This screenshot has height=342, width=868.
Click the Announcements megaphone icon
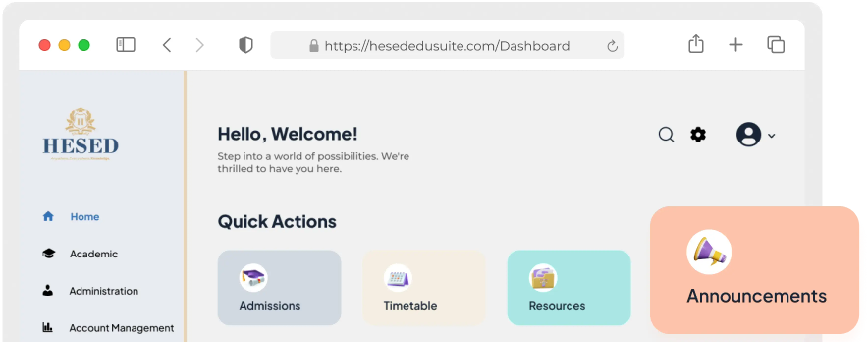click(x=709, y=252)
